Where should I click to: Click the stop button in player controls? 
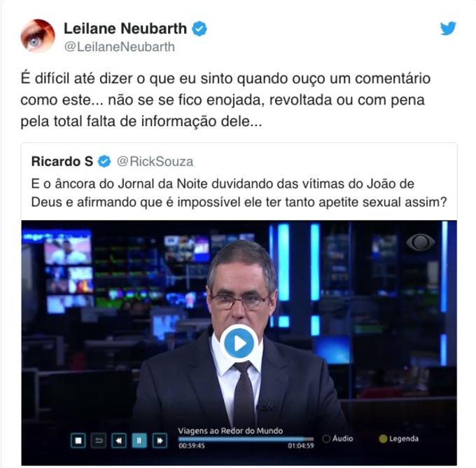(x=78, y=441)
